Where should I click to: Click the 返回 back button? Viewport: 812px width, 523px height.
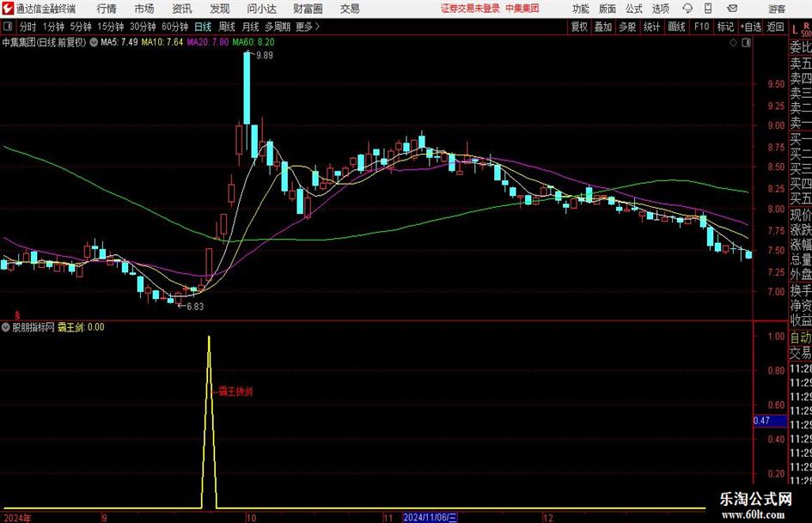click(775, 27)
